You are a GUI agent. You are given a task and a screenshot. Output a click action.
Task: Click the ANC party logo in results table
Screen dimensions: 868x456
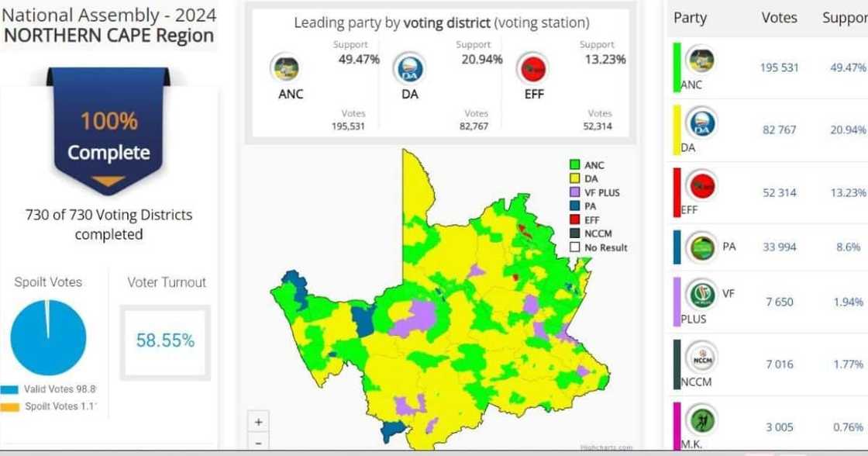(x=701, y=60)
